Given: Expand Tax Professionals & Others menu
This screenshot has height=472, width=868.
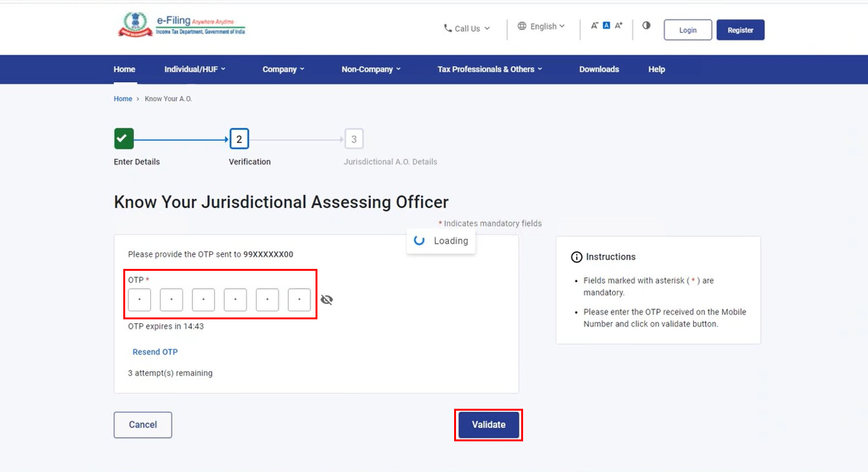Looking at the screenshot, I should tap(489, 69).
